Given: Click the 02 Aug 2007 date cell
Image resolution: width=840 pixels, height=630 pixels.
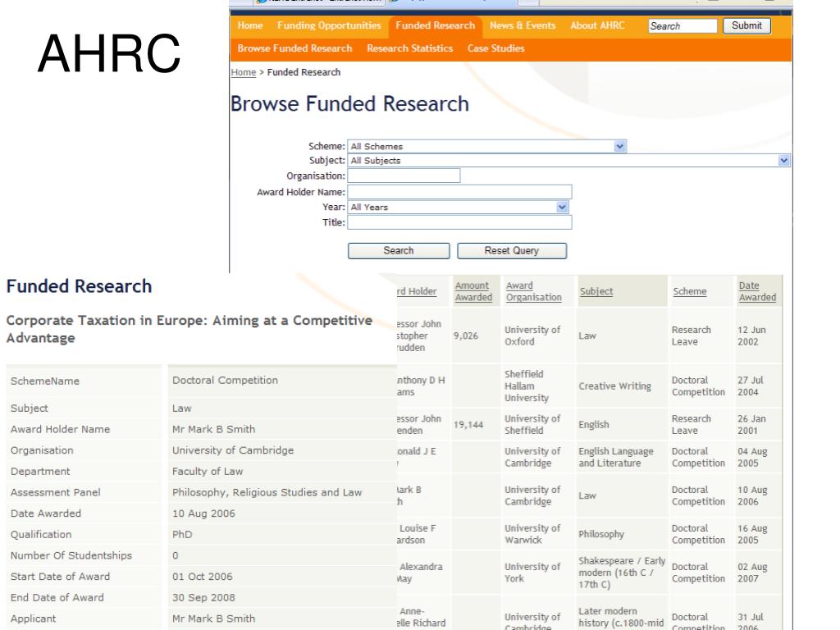Looking at the screenshot, I should (x=752, y=573).
